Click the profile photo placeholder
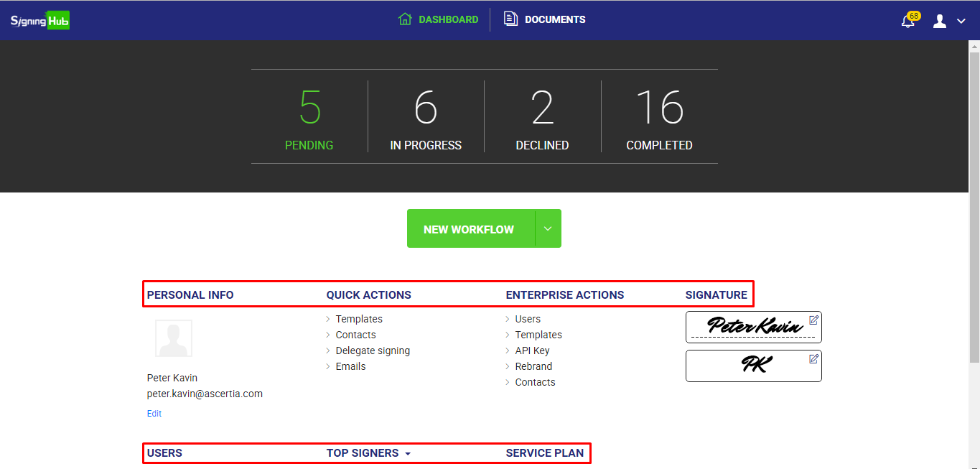 tap(174, 338)
